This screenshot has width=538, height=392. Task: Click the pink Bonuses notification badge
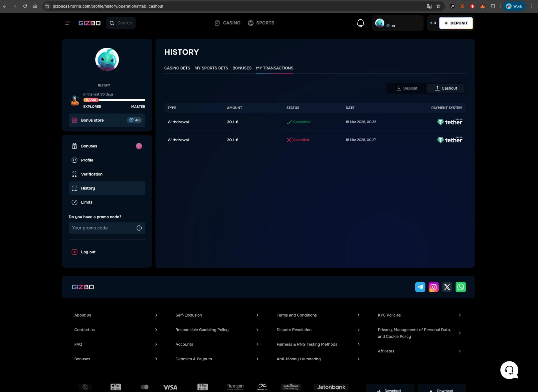139,146
